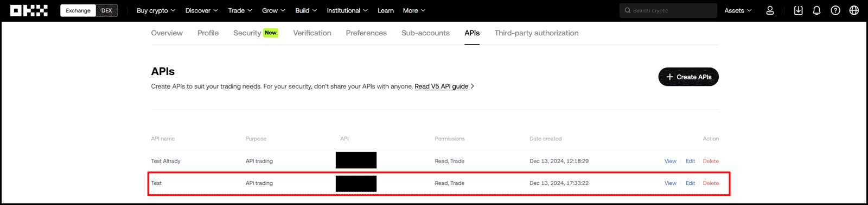Delete the Test Altrady API
This screenshot has width=868, height=205.
tap(711, 161)
